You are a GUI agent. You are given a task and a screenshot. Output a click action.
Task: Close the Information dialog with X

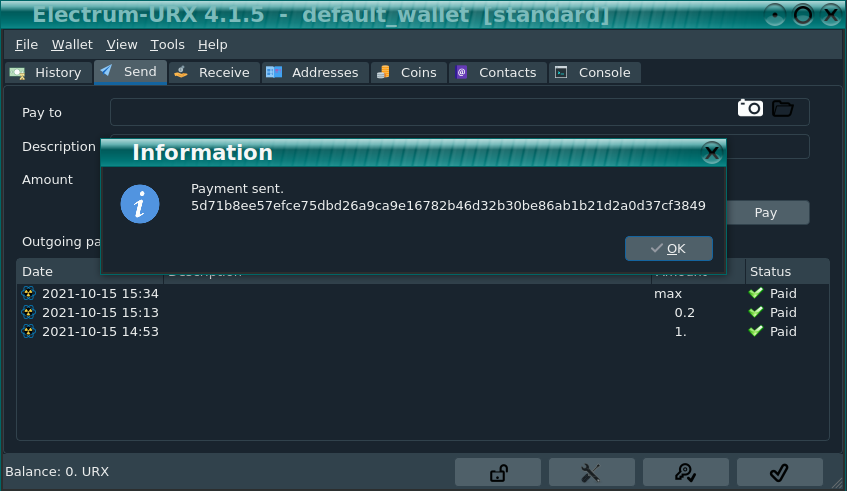coord(712,153)
